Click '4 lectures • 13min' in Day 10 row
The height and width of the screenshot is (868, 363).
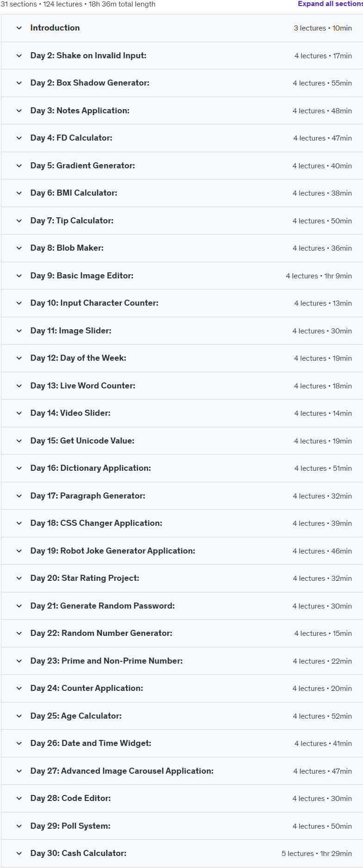[323, 303]
